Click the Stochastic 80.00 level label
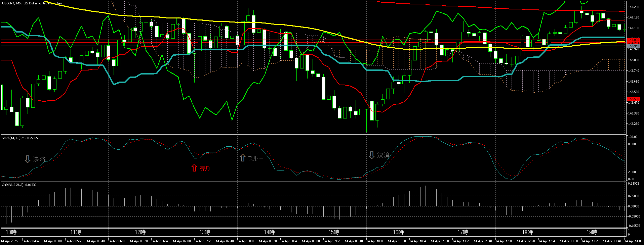 coord(632,144)
